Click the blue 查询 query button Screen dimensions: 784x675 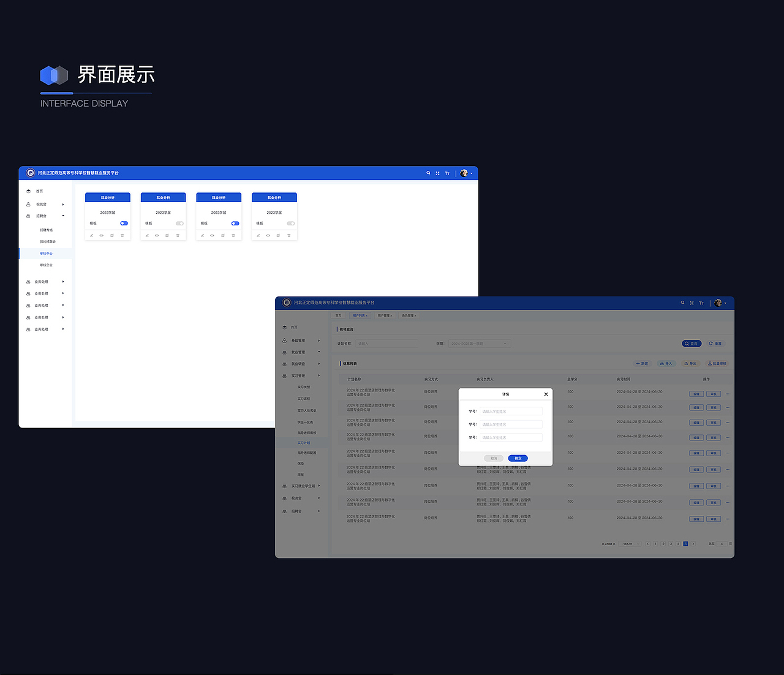(x=691, y=344)
